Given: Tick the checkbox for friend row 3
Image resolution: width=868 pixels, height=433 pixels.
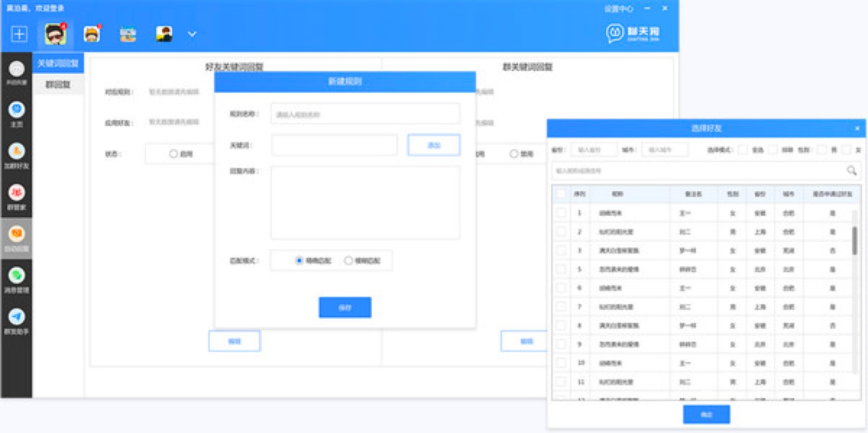Looking at the screenshot, I should pos(561,251).
